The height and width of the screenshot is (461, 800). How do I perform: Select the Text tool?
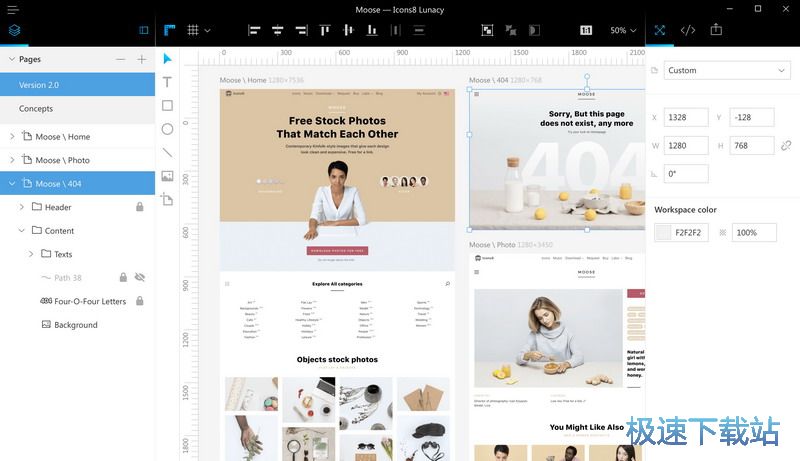point(167,82)
